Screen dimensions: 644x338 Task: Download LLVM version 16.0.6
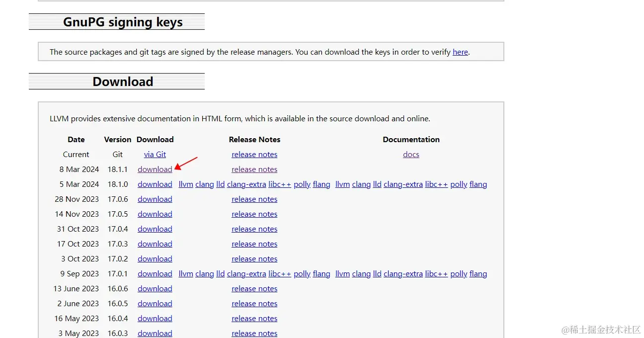[x=155, y=289]
